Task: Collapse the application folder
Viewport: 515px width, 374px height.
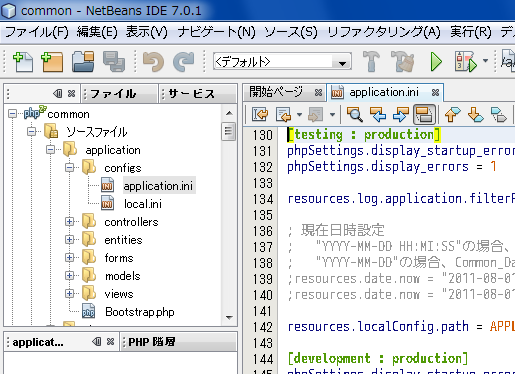Action: (51, 150)
